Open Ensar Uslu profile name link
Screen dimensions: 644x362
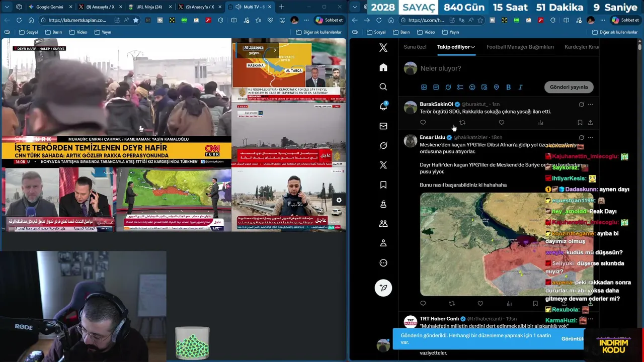[432, 137]
